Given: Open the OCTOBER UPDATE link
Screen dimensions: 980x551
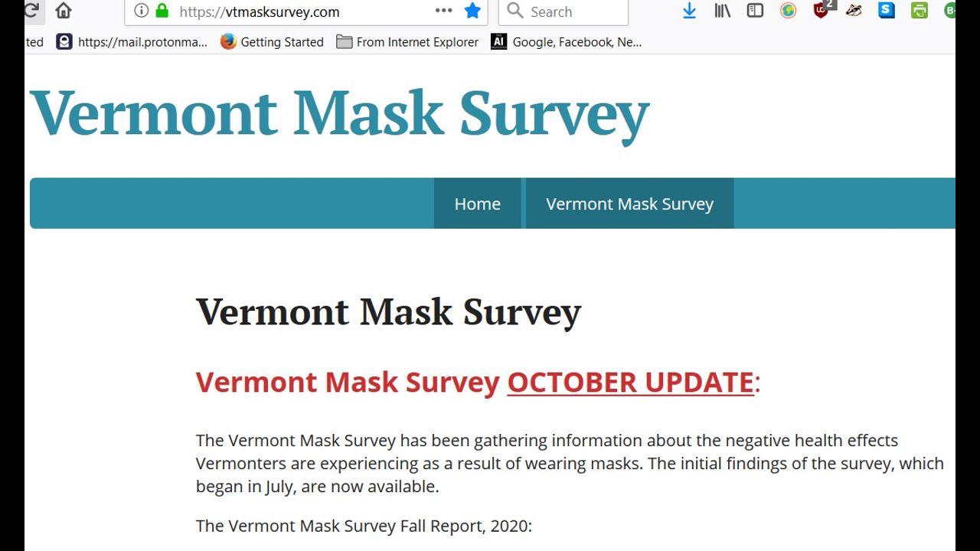Looking at the screenshot, I should tap(630, 382).
